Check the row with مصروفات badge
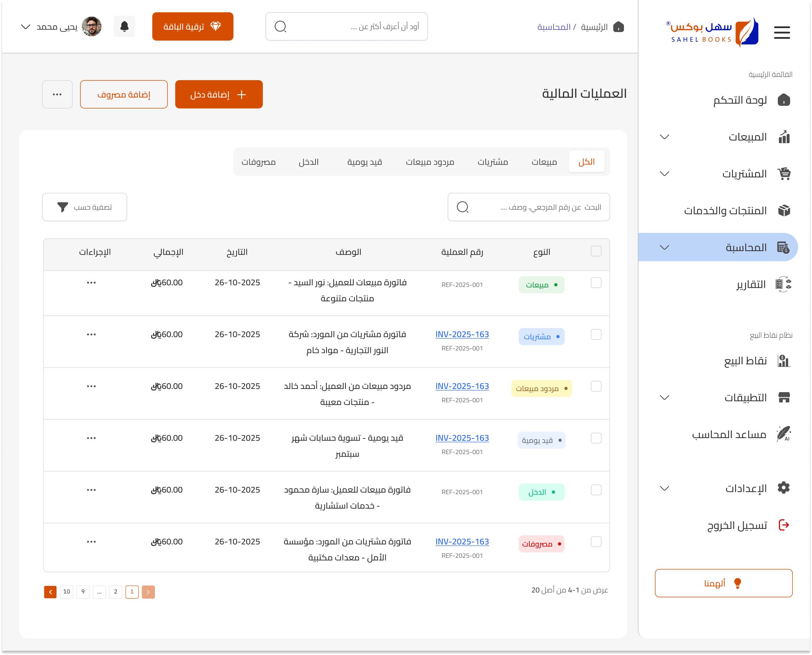 596,542
